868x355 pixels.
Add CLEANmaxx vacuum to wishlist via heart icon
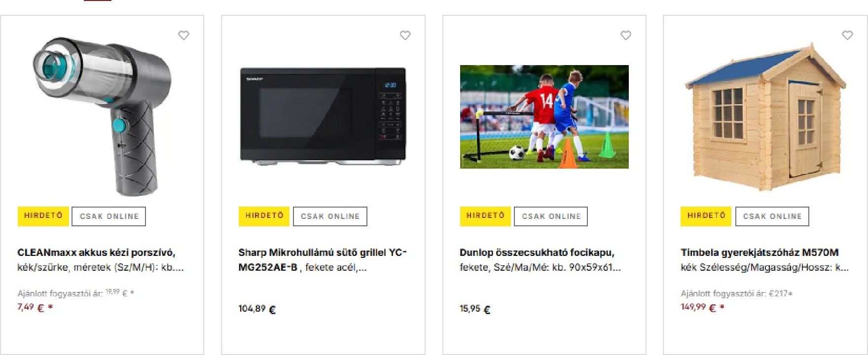183,35
